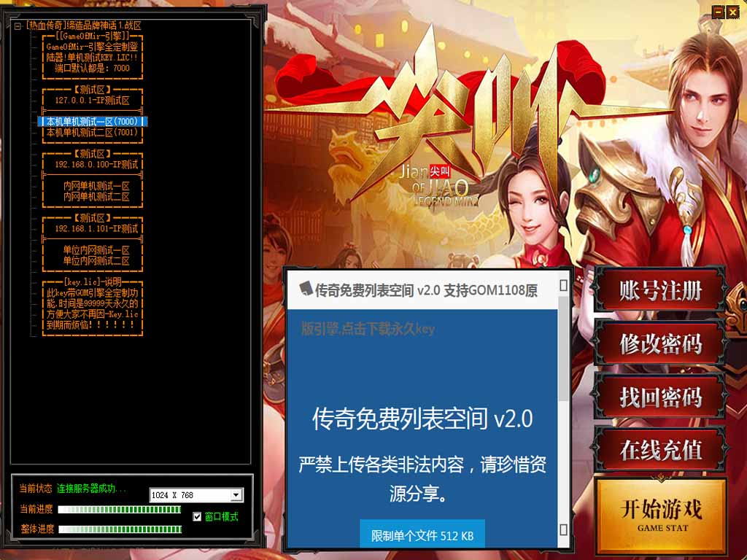This screenshot has height=560, width=747.
Task: Minimize the launcher window
Action: 718,12
